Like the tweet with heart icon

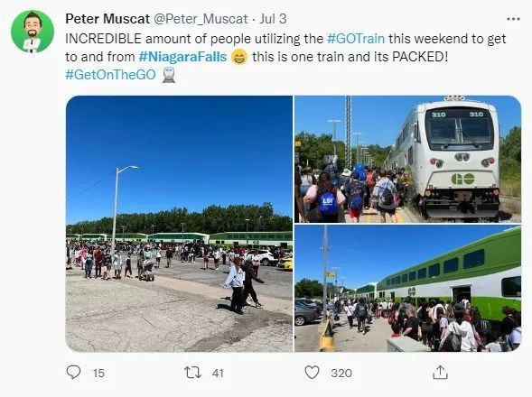[312, 373]
